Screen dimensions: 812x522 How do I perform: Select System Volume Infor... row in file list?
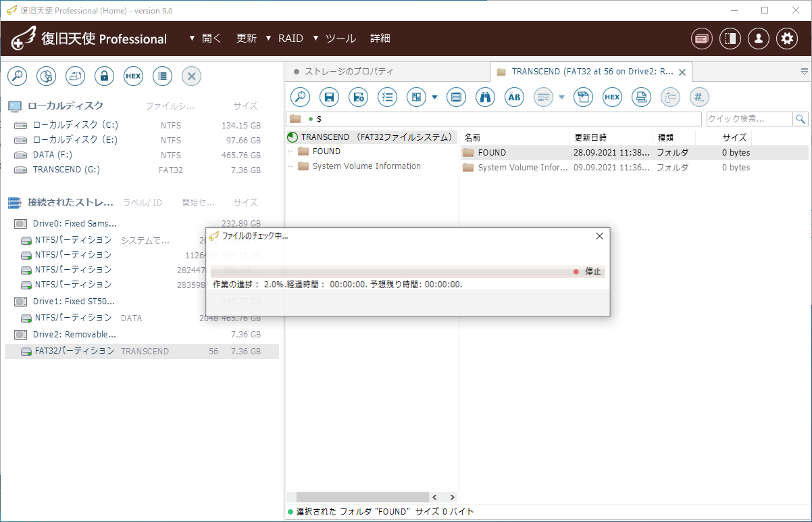[x=634, y=167]
